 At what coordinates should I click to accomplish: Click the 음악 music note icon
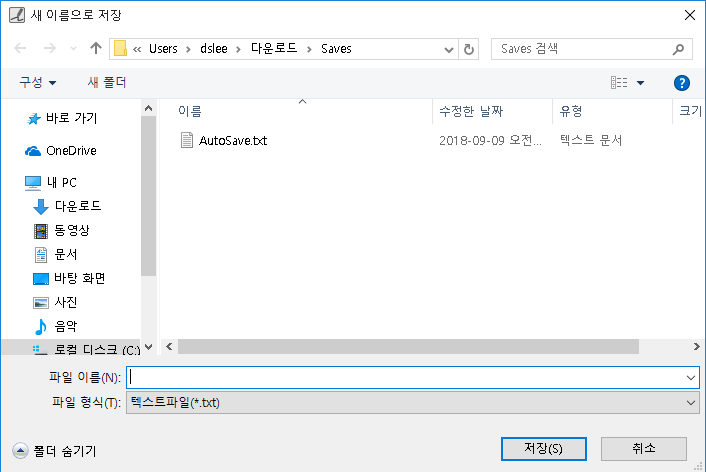coord(41,327)
